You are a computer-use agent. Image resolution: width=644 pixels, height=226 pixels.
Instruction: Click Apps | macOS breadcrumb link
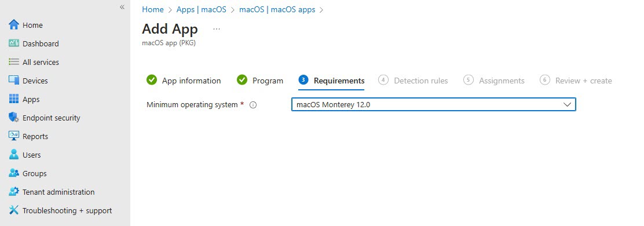(202, 9)
